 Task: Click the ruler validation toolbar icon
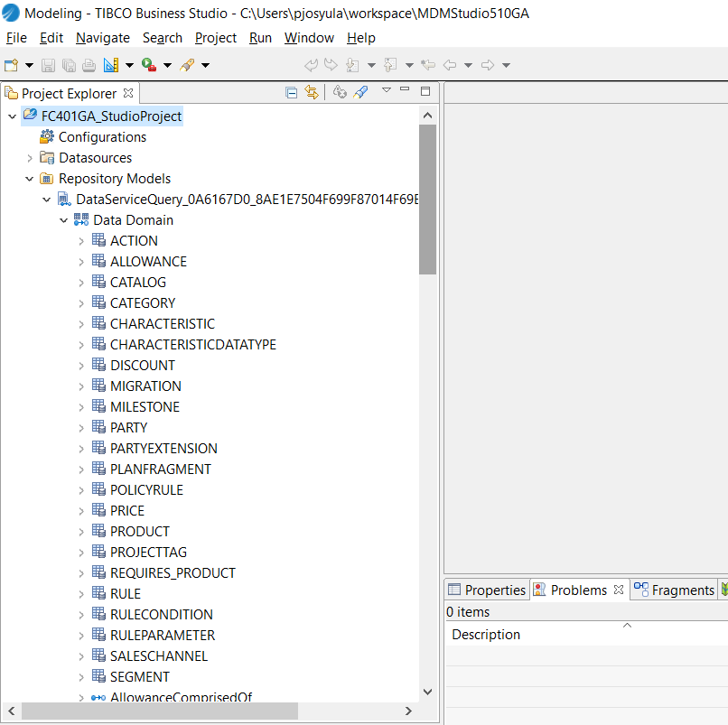tap(111, 65)
